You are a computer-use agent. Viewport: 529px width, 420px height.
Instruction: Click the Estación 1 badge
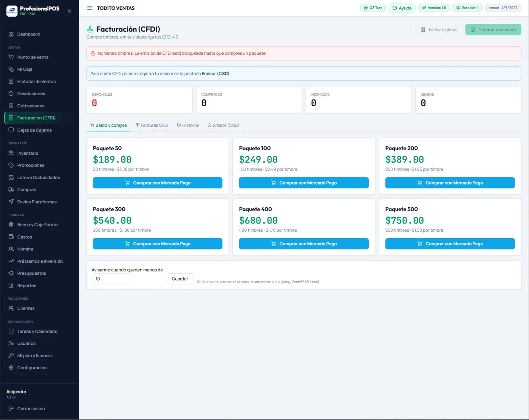click(467, 8)
